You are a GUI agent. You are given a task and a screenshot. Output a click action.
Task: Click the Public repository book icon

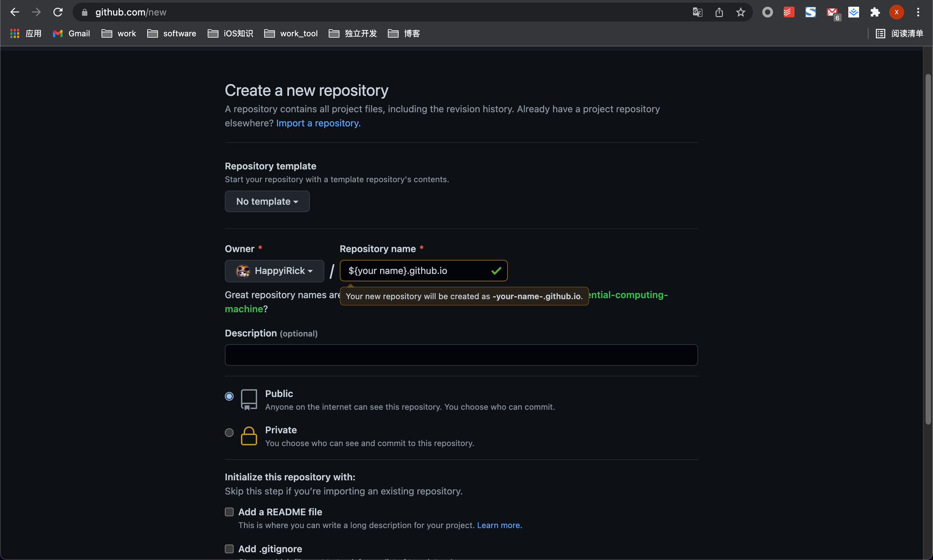click(249, 400)
